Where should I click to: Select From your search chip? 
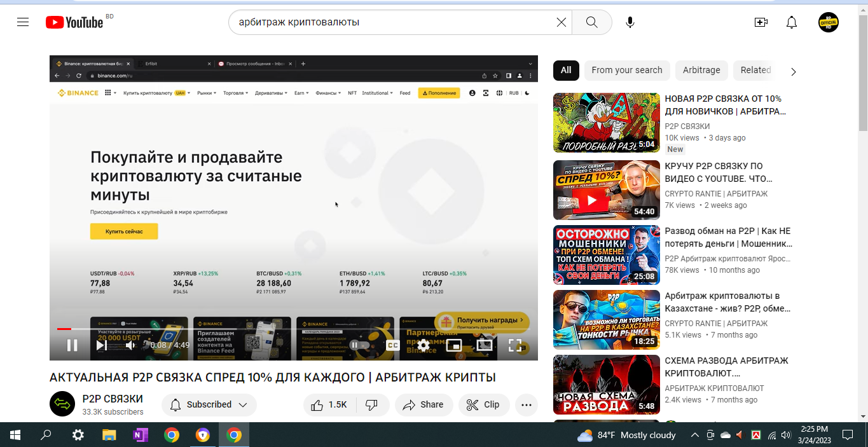tap(627, 70)
